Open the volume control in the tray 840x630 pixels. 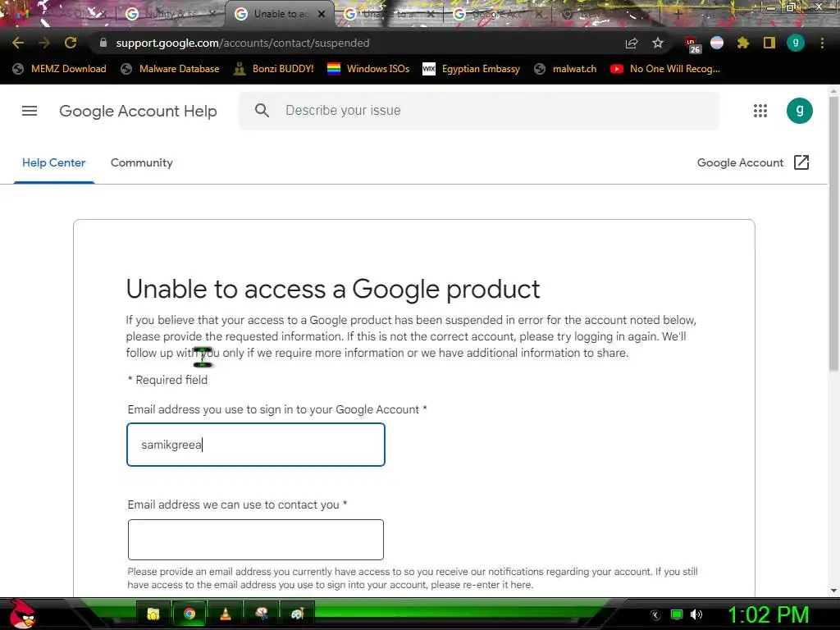coord(696,614)
